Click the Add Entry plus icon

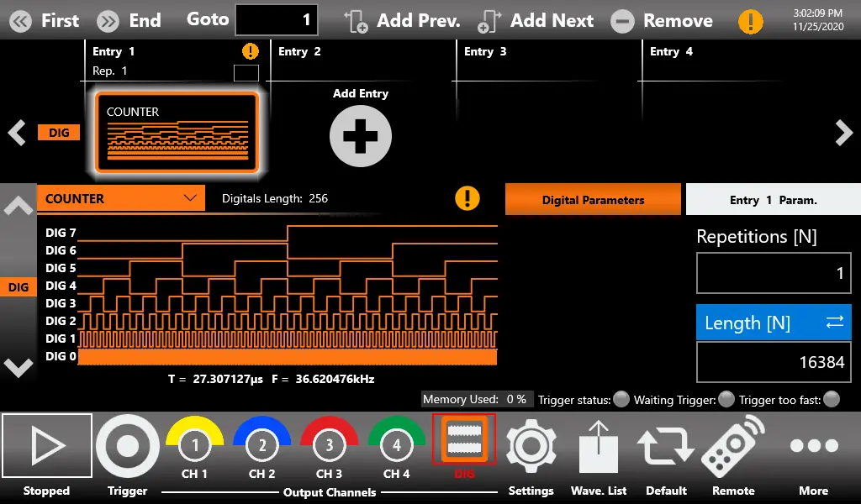coord(361,136)
